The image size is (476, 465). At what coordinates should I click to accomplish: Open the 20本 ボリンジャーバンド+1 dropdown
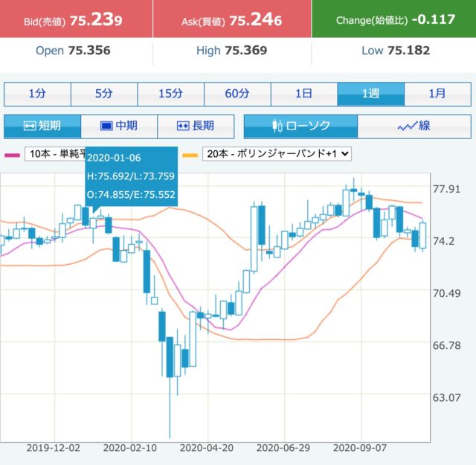point(277,154)
